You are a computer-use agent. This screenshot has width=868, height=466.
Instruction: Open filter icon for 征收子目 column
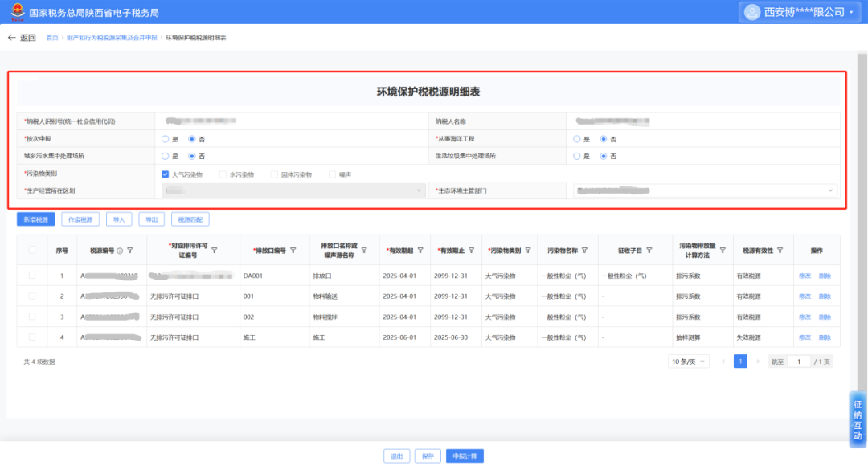[x=649, y=251]
